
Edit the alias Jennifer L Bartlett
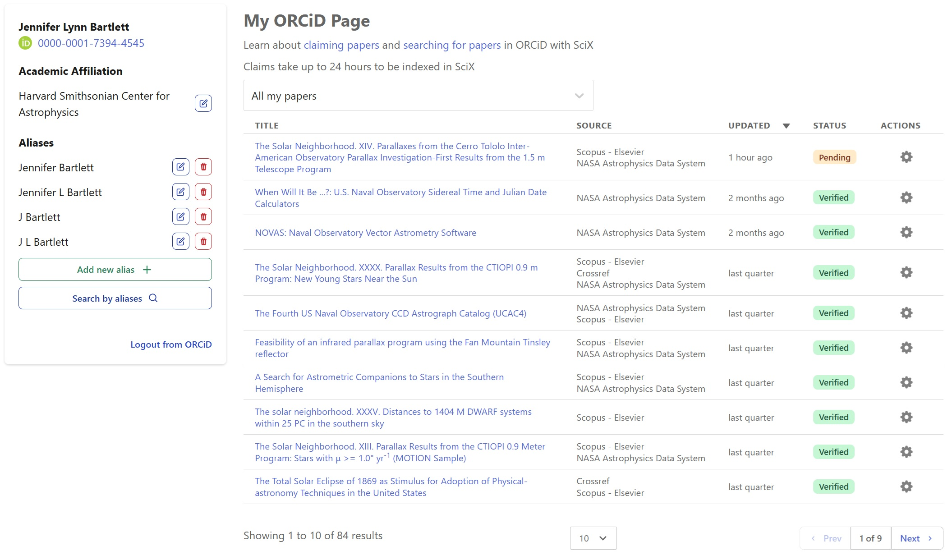tap(180, 192)
